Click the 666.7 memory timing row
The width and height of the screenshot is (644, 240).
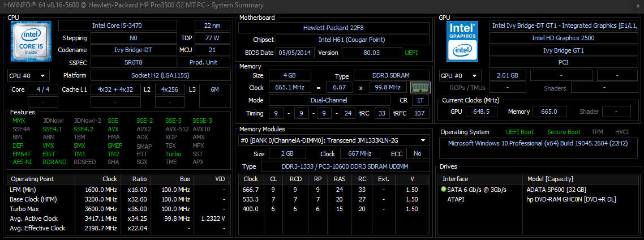tap(333, 190)
